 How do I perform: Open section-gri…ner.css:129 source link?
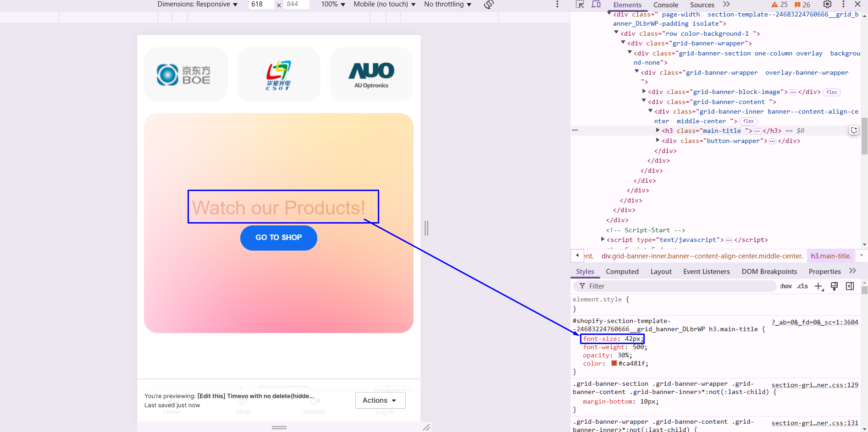(815, 385)
